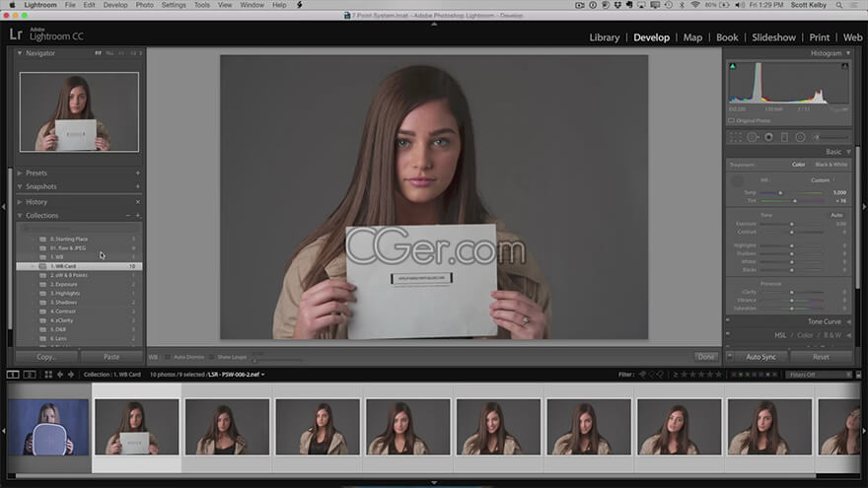The image size is (868, 488).
Task: Click the Copy button
Action: pyautogui.click(x=46, y=357)
